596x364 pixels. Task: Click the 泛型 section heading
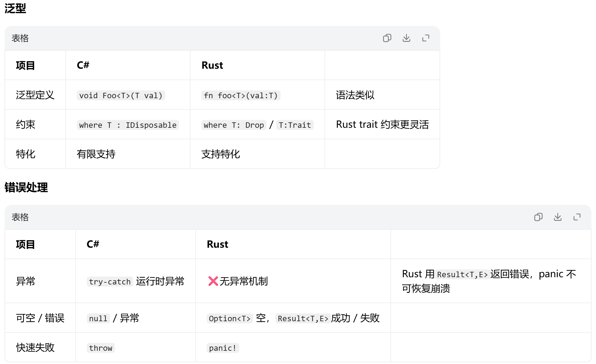15,8
